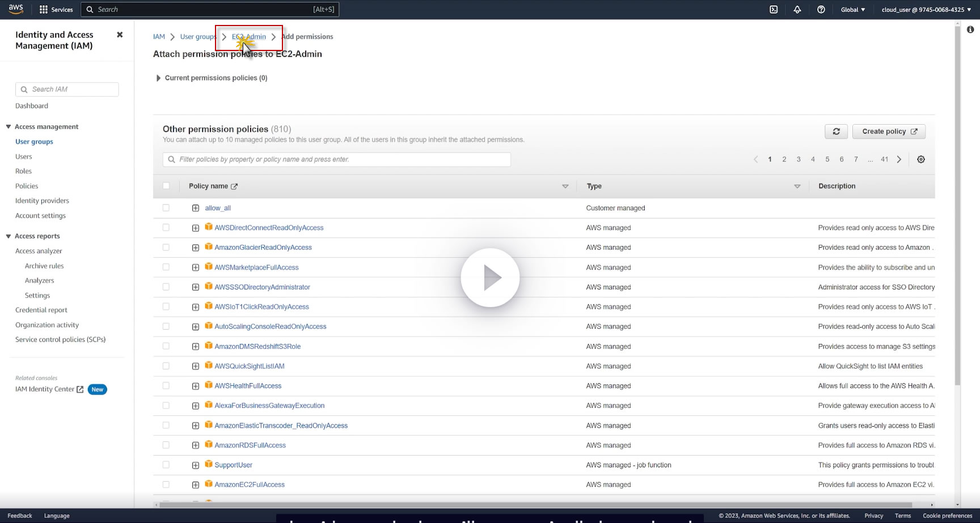980x523 pixels.
Task: Open Identity providers in the sidebar
Action: tap(42, 201)
